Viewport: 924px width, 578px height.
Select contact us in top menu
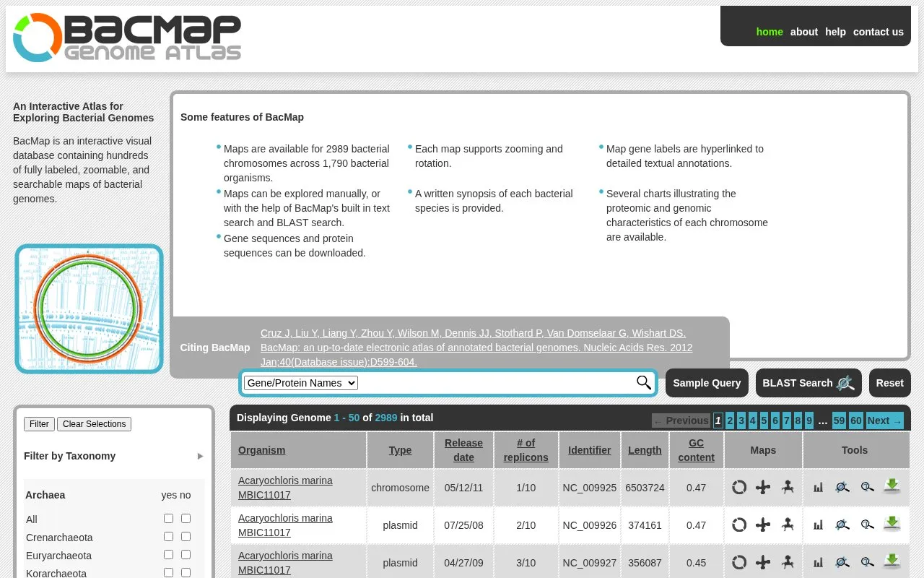[879, 32]
